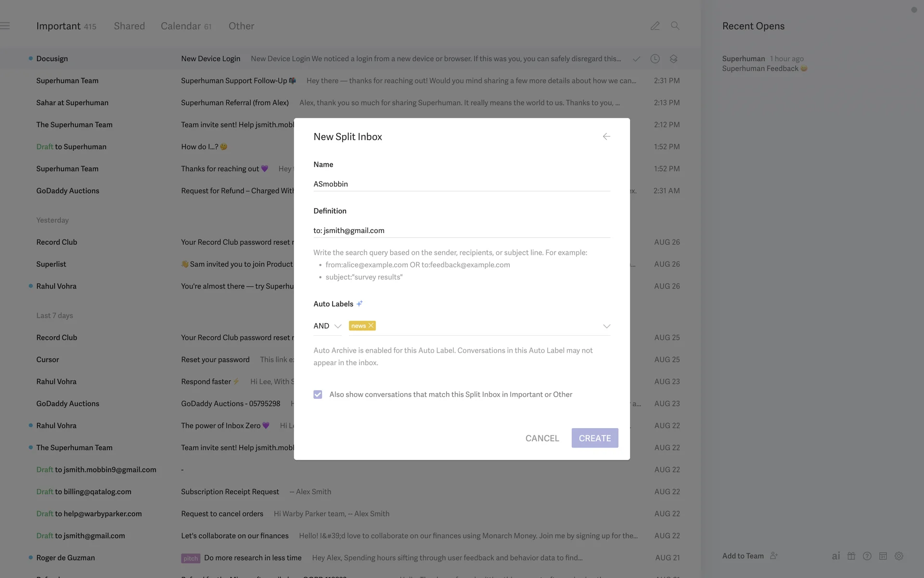The image size is (924, 578).
Task: Click the remind-me clock icon on Docusign row
Action: click(655, 59)
